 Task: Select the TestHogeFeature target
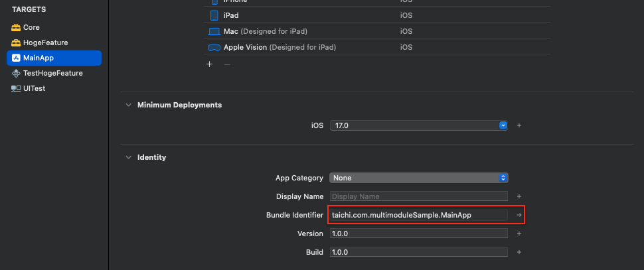click(54, 73)
